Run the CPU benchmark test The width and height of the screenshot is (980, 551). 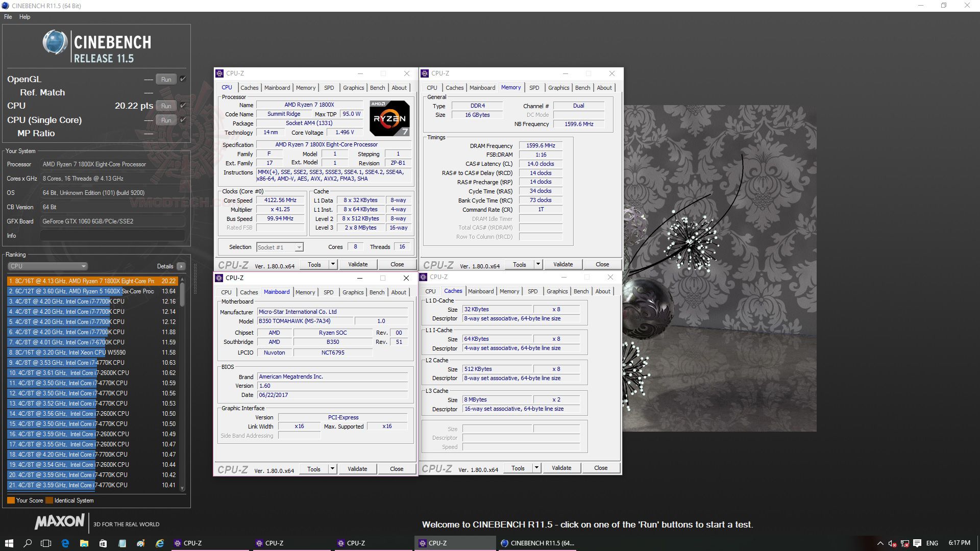tap(166, 106)
